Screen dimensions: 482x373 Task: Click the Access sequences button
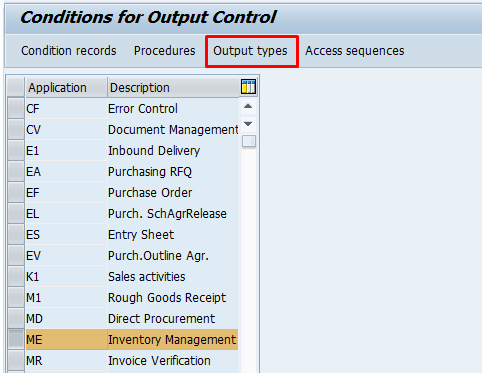click(355, 51)
